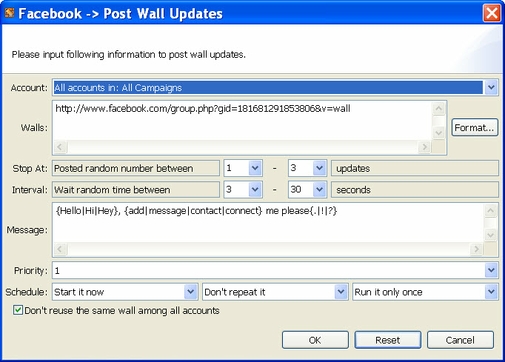Click Walls box scroll left arrow
This screenshot has height=362, width=505.
[60, 147]
